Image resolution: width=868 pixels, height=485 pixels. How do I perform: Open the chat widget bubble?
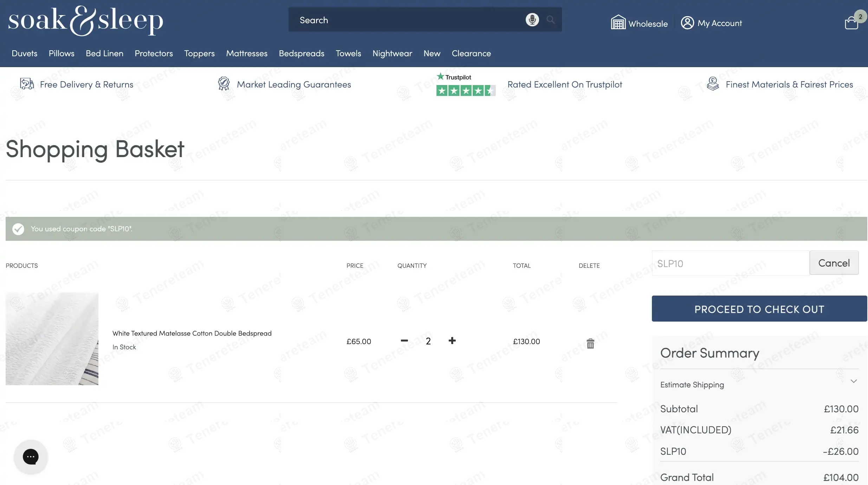(x=31, y=457)
